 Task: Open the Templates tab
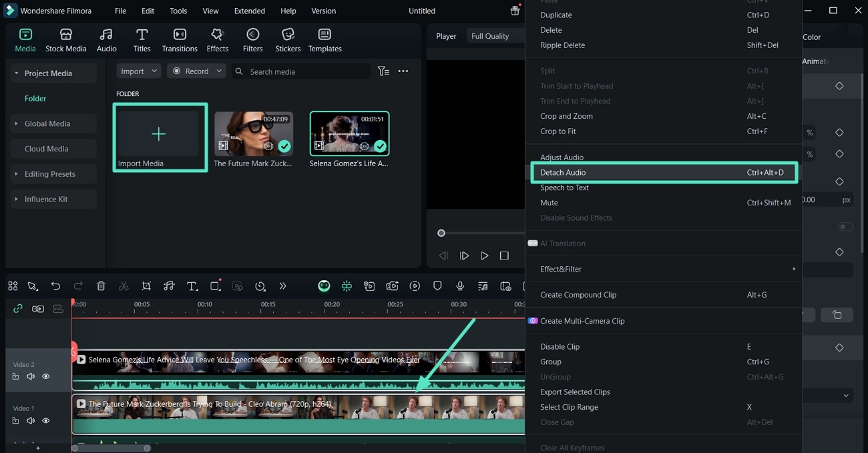(324, 41)
